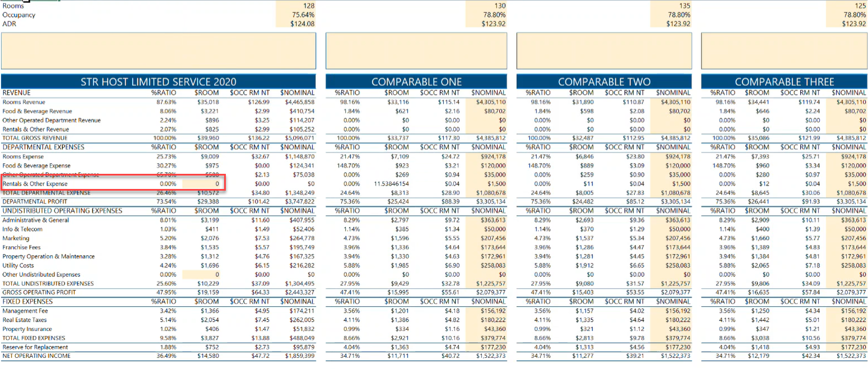Viewport: 868px width, 369px height.
Task: Select the $12,179 NOI per room cell
Action: tap(759, 356)
